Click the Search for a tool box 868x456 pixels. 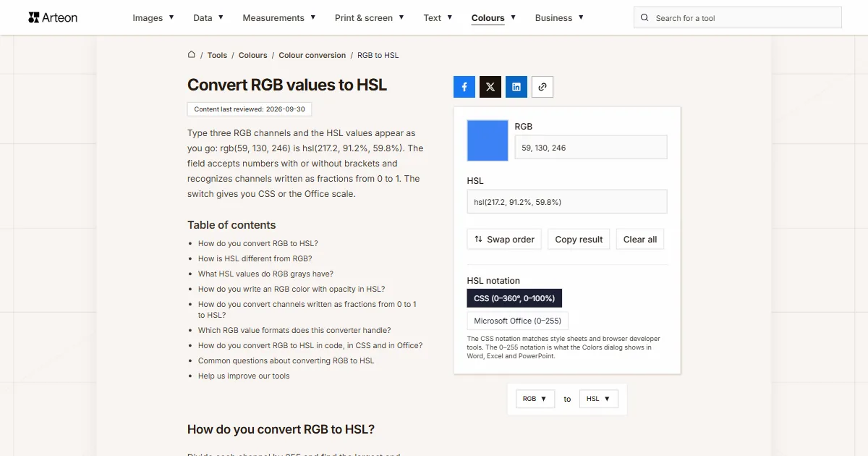pos(738,18)
